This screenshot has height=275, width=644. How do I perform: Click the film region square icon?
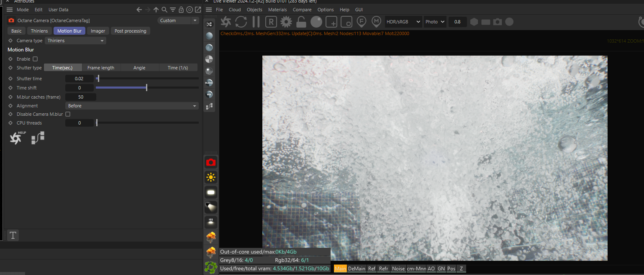[346, 22]
